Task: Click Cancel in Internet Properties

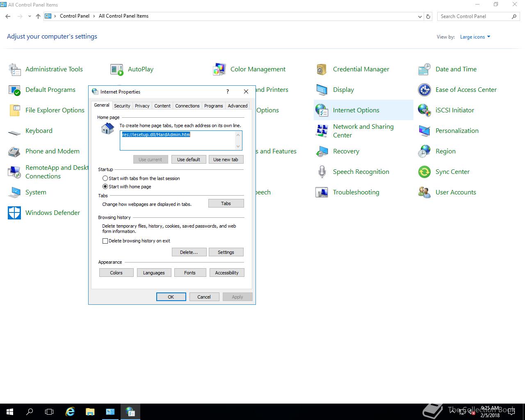Action: pos(204,297)
